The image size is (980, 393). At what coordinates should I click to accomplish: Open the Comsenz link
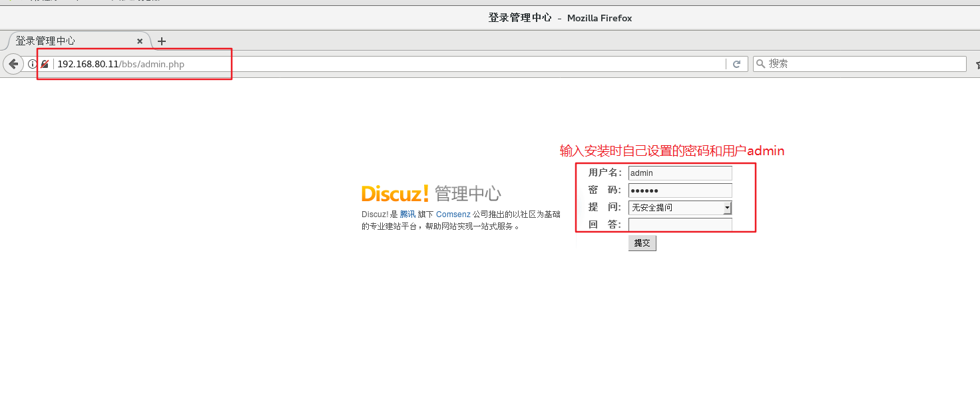pyautogui.click(x=453, y=214)
